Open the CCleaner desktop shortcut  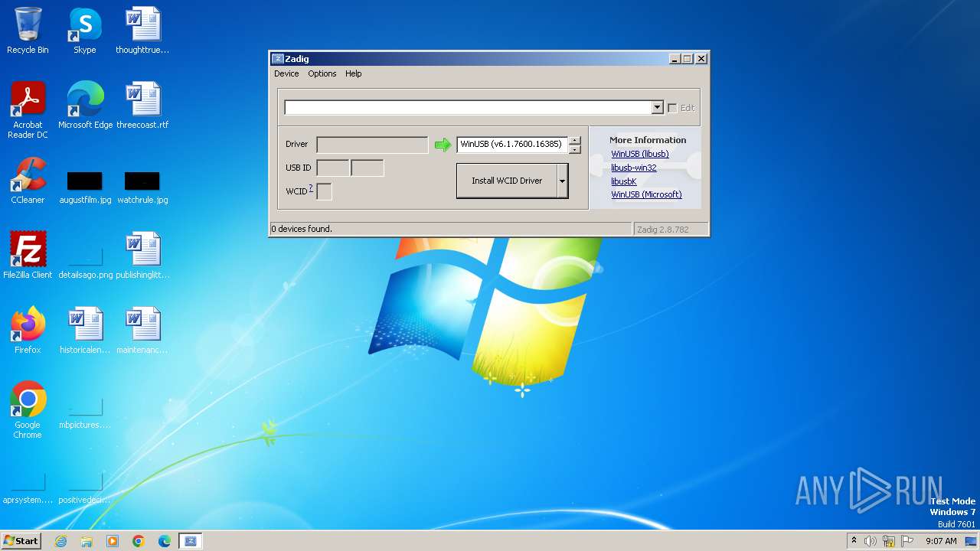point(28,181)
